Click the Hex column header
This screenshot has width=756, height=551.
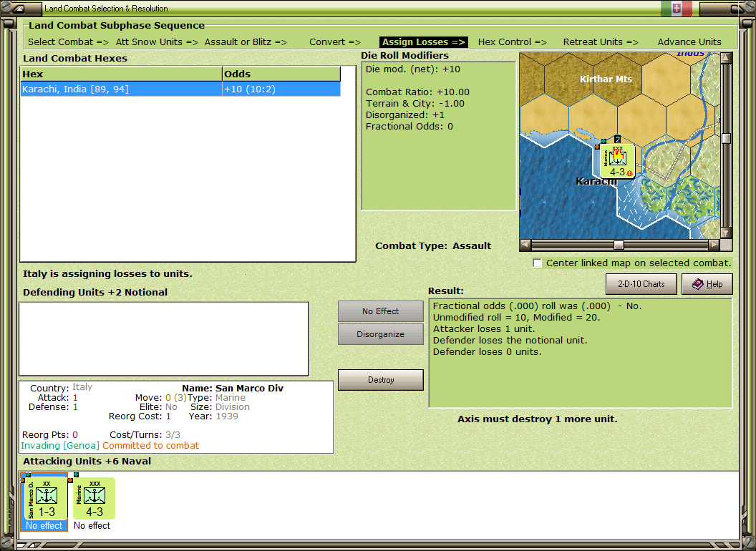(x=121, y=74)
